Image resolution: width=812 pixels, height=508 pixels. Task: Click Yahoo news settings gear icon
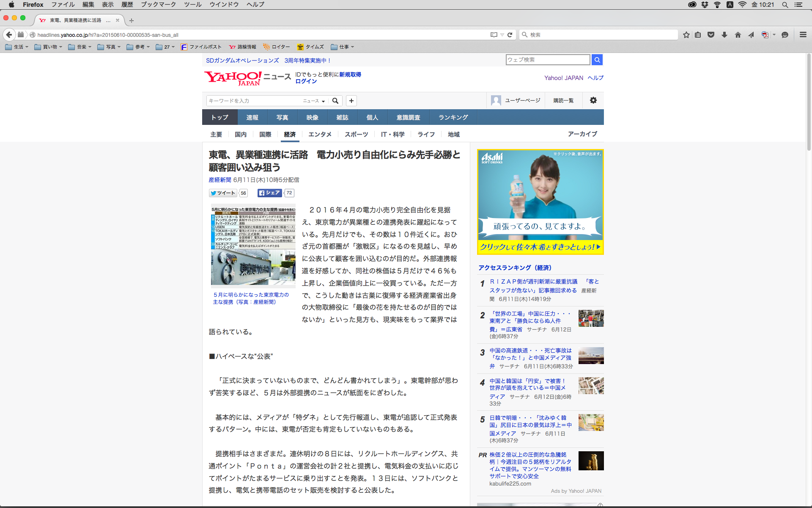593,100
